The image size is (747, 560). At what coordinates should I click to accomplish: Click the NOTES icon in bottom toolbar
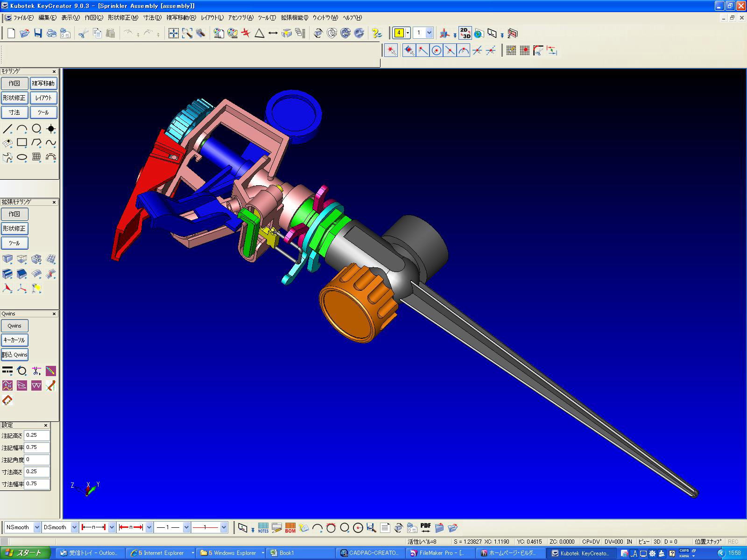pos(263,528)
